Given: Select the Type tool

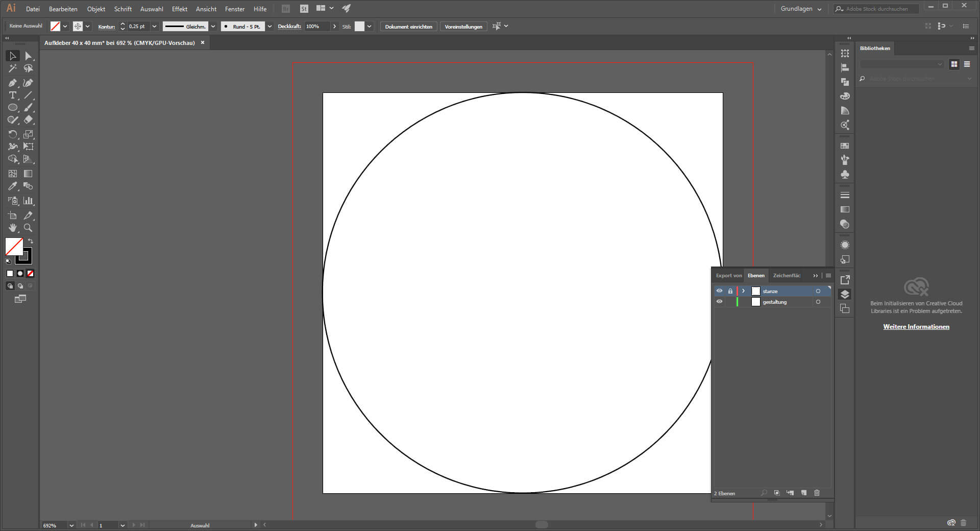Looking at the screenshot, I should tap(13, 95).
